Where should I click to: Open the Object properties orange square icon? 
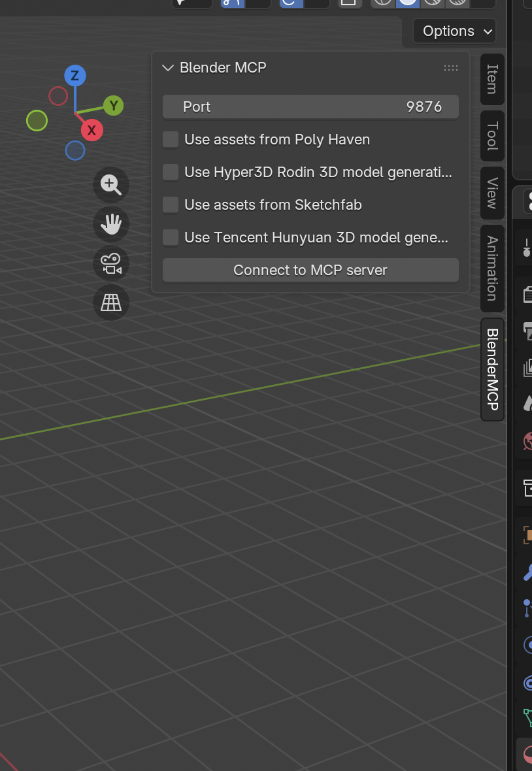coord(527,534)
